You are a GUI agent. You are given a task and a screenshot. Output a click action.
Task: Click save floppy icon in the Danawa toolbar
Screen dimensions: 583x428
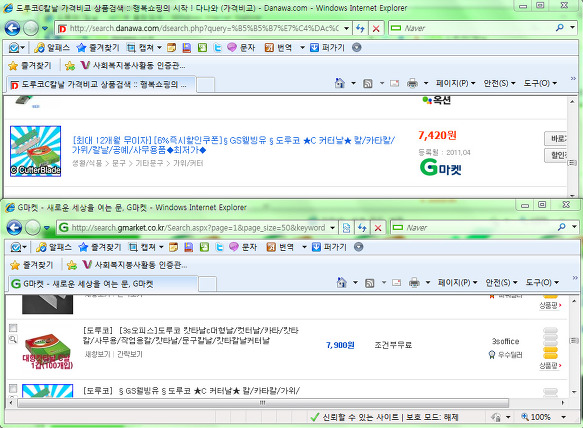(x=187, y=48)
